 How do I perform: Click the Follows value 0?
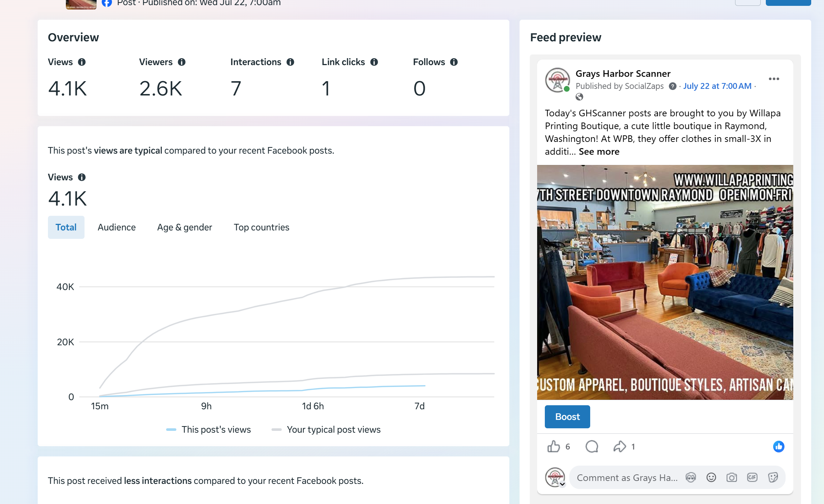coord(420,89)
